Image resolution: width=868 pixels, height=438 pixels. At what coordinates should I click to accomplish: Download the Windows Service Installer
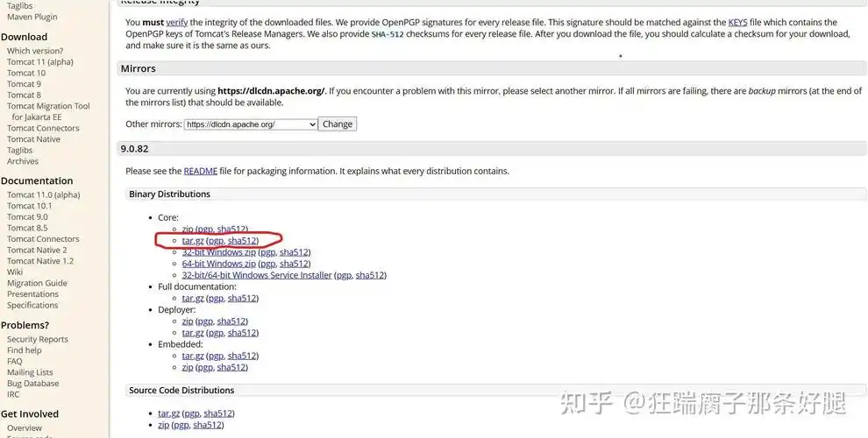pyautogui.click(x=257, y=275)
